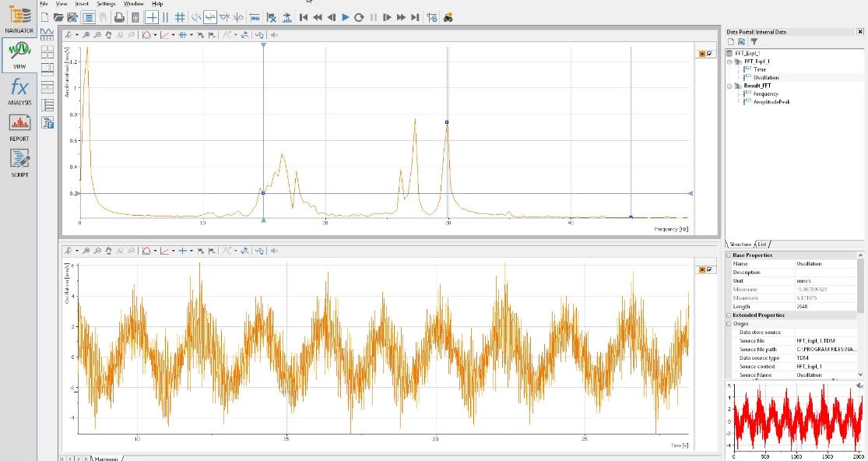Click the pan hand icon in the lower chart toolbar

coord(108,251)
